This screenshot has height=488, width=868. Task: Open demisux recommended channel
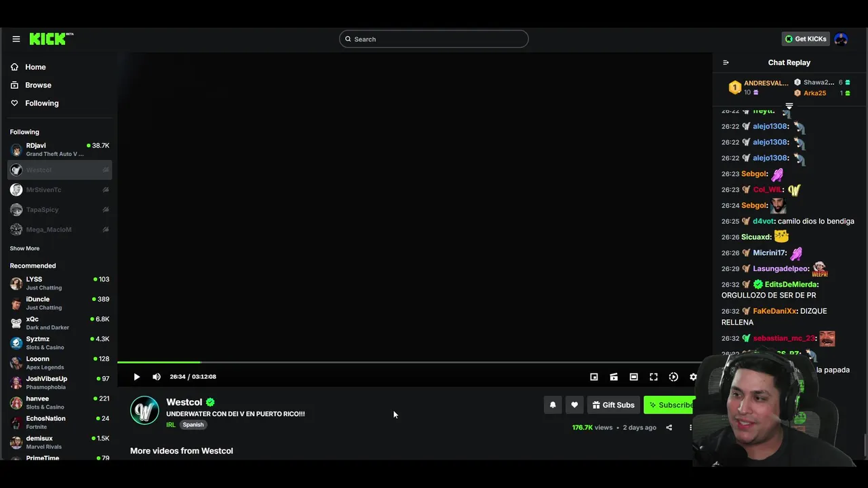tap(60, 443)
